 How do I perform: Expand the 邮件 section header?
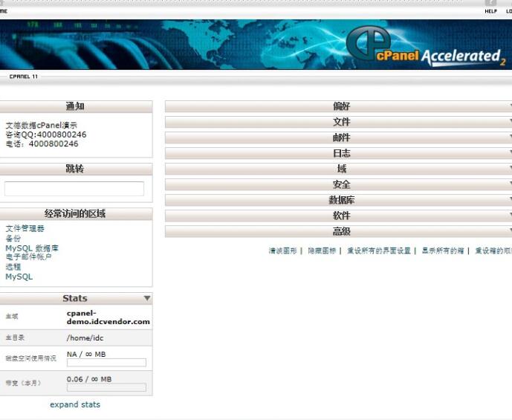coord(338,138)
